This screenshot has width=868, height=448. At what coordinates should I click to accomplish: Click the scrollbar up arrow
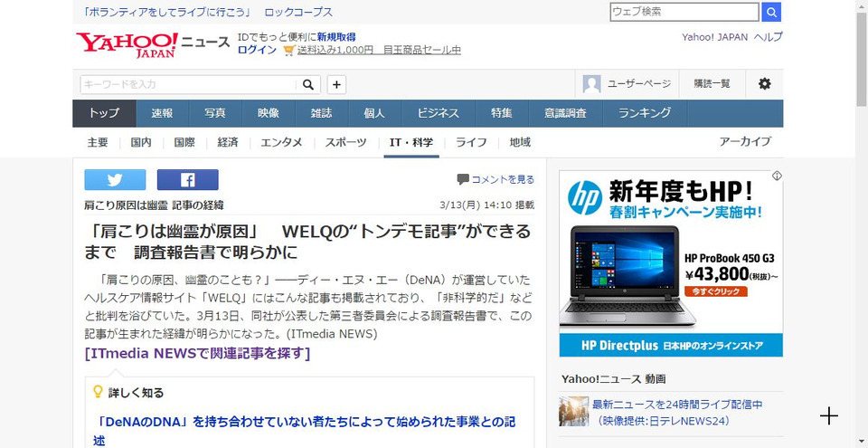tap(862, 5)
